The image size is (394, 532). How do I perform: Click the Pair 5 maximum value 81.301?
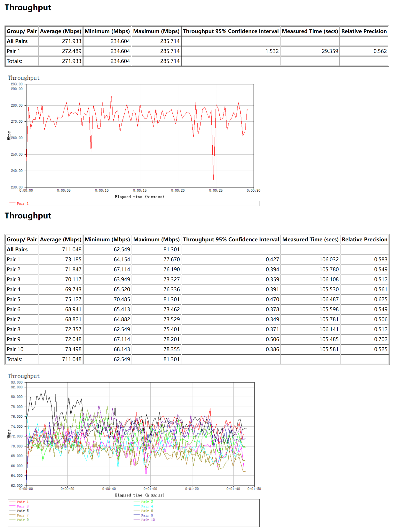171,299
